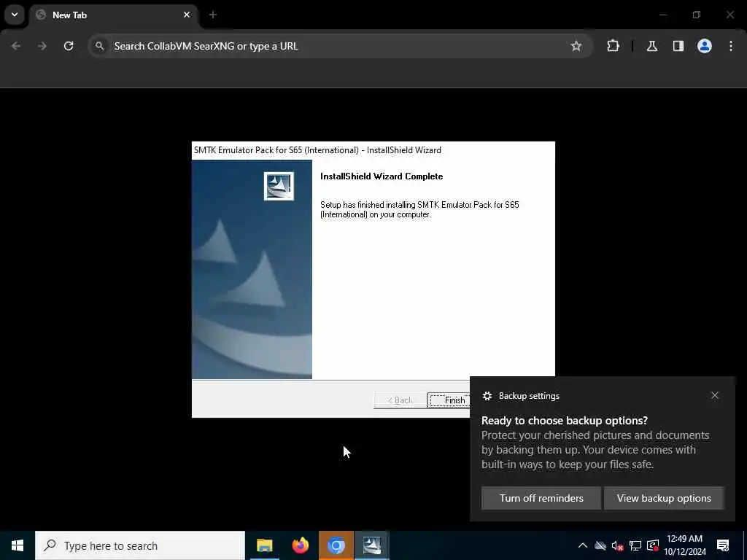Click the network tray icon
This screenshot has width=747, height=560.
coord(635,545)
